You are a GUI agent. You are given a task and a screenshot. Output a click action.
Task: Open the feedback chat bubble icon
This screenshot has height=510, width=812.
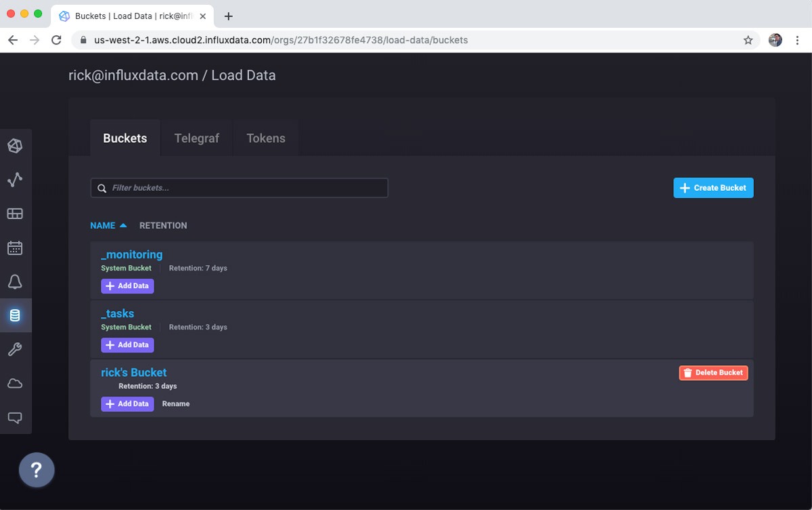coord(15,417)
